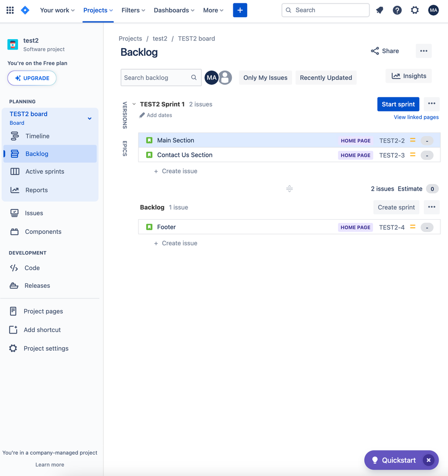Open the settings gear in top bar
448x476 pixels.
pyautogui.click(x=415, y=10)
